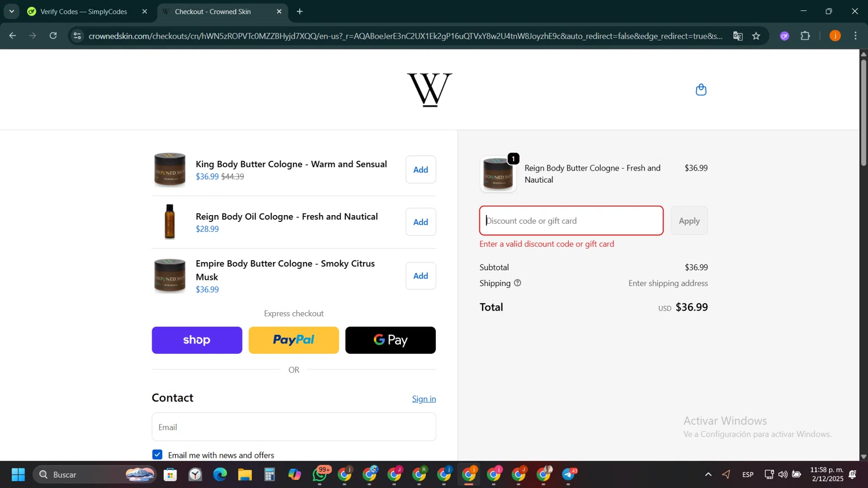Open notifications bell in system tray
This screenshot has height=488, width=868.
click(853, 475)
